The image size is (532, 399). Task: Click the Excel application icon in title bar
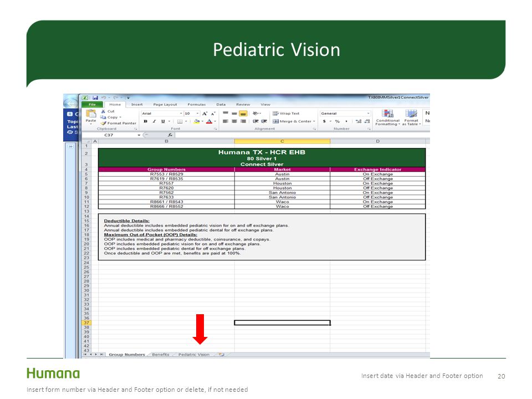tap(85, 98)
